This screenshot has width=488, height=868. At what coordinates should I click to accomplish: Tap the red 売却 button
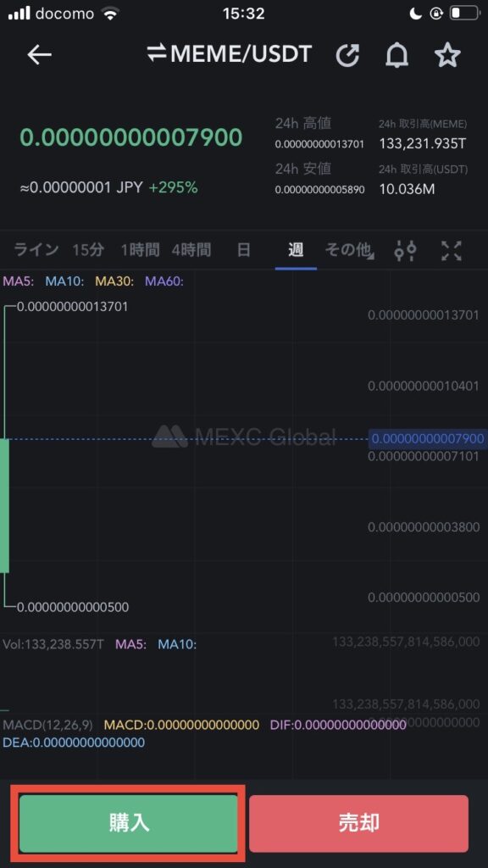[358, 823]
